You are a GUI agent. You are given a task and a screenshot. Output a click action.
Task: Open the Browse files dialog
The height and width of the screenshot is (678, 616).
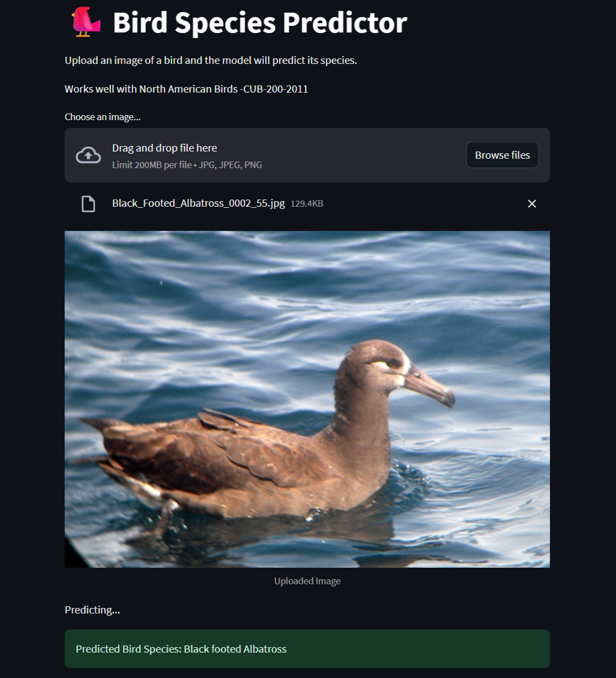click(502, 155)
